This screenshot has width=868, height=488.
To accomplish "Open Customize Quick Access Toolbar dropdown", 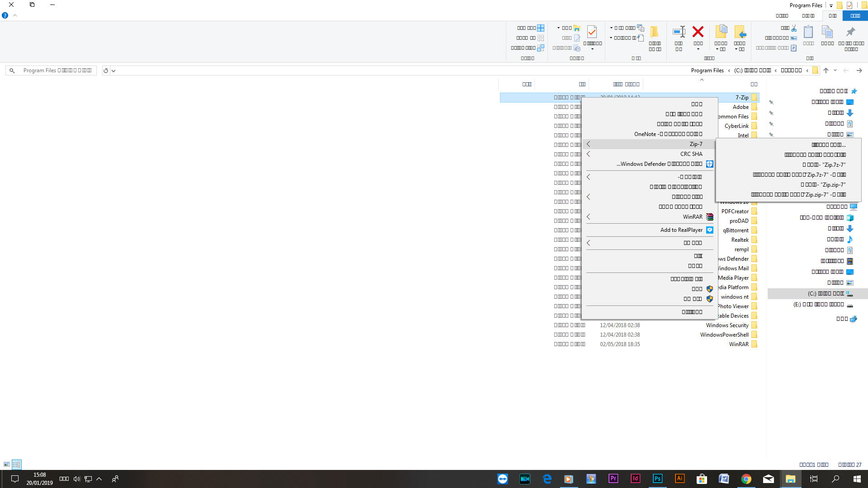I will click(831, 5).
